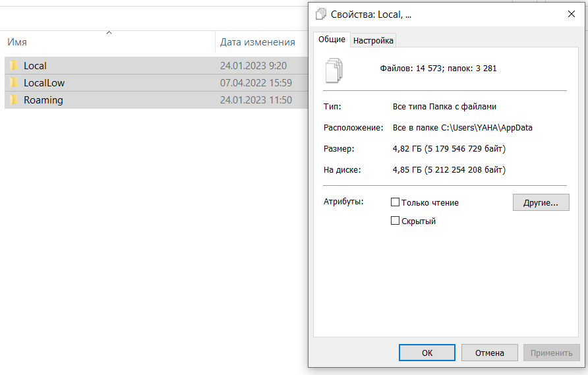Toggle the hidden attribute checkbox
The width and height of the screenshot is (588, 375).
coord(396,221)
